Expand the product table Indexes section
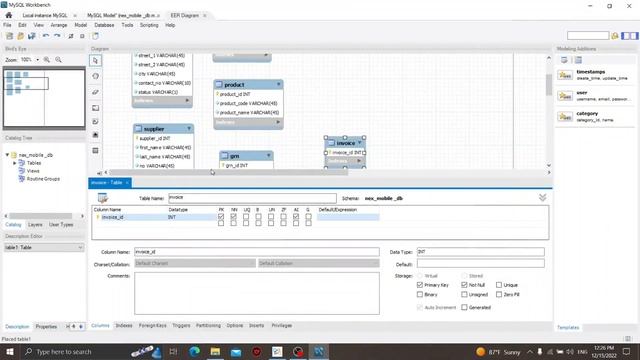This screenshot has width=640, height=360. point(278,122)
